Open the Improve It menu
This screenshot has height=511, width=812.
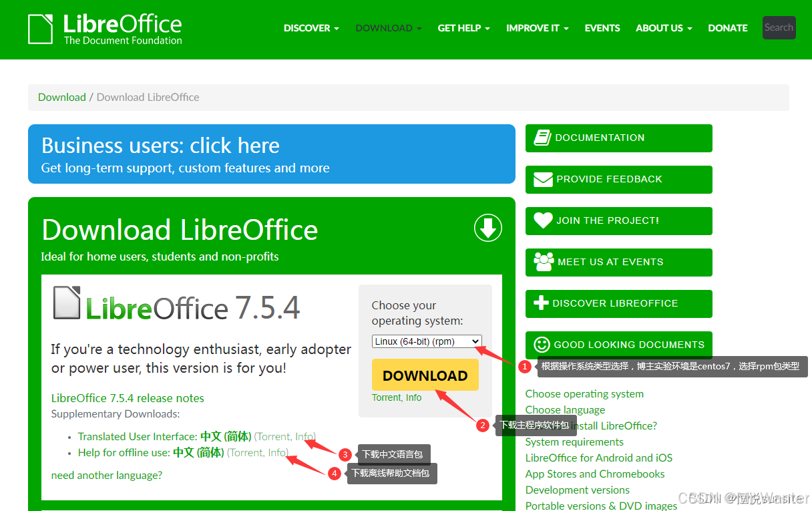tap(538, 28)
